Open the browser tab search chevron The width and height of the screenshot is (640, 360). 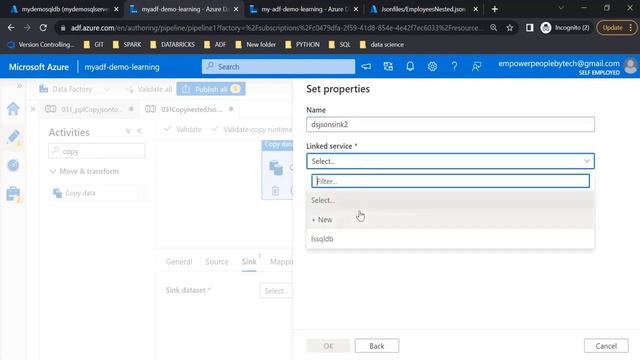[561, 9]
